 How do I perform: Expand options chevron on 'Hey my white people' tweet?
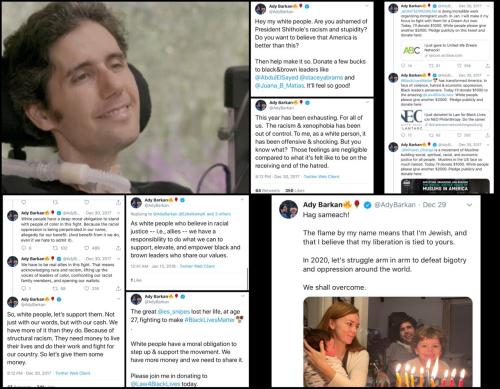[367, 6]
